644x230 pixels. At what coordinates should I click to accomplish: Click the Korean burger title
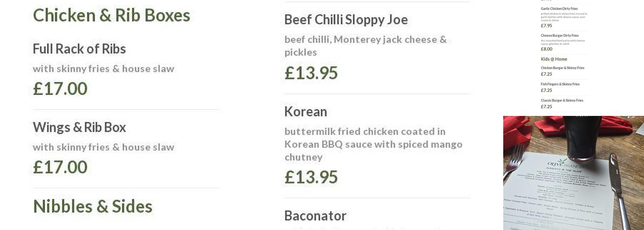tap(305, 112)
